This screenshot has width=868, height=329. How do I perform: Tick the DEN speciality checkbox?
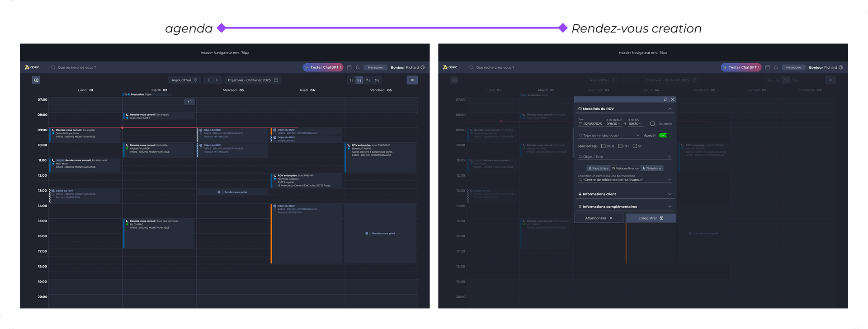[603, 146]
